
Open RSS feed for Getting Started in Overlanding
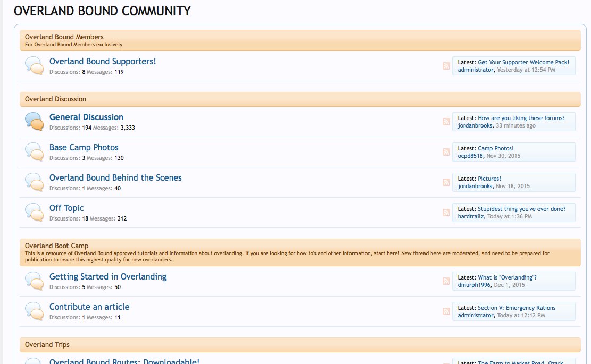(x=446, y=281)
